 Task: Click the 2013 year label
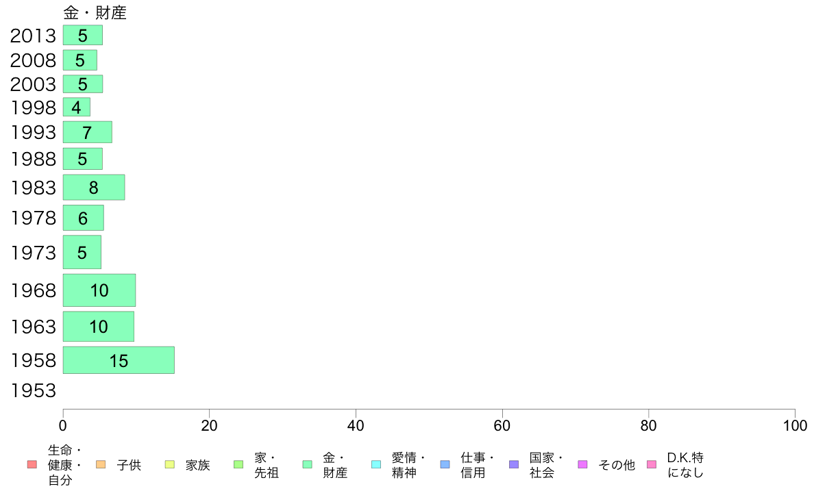tap(33, 36)
